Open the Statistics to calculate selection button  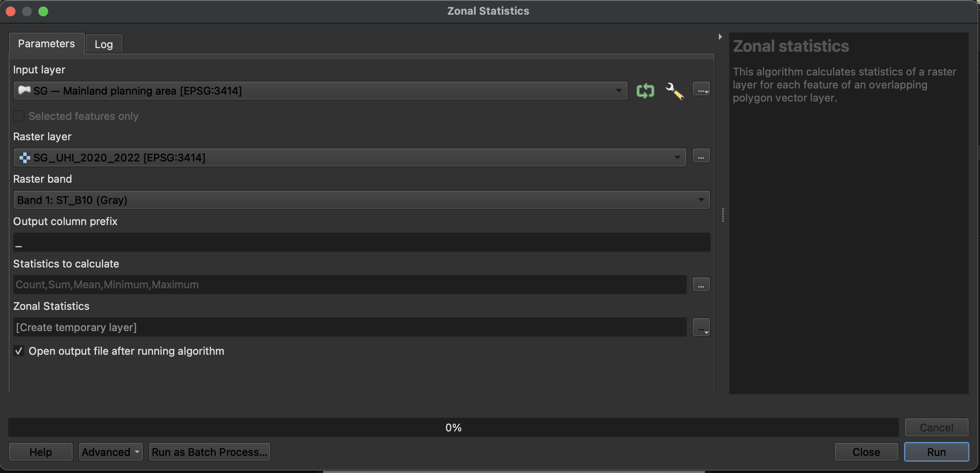(x=701, y=285)
